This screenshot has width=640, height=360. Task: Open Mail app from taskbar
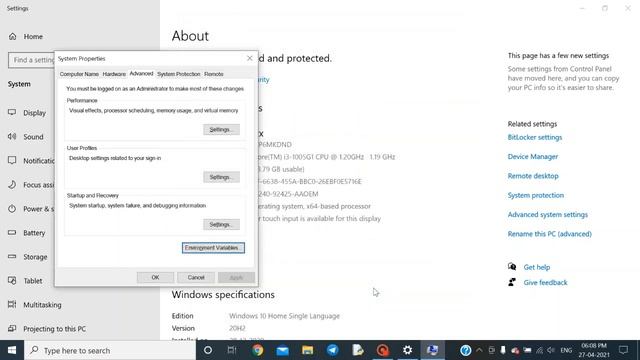[x=282, y=350]
